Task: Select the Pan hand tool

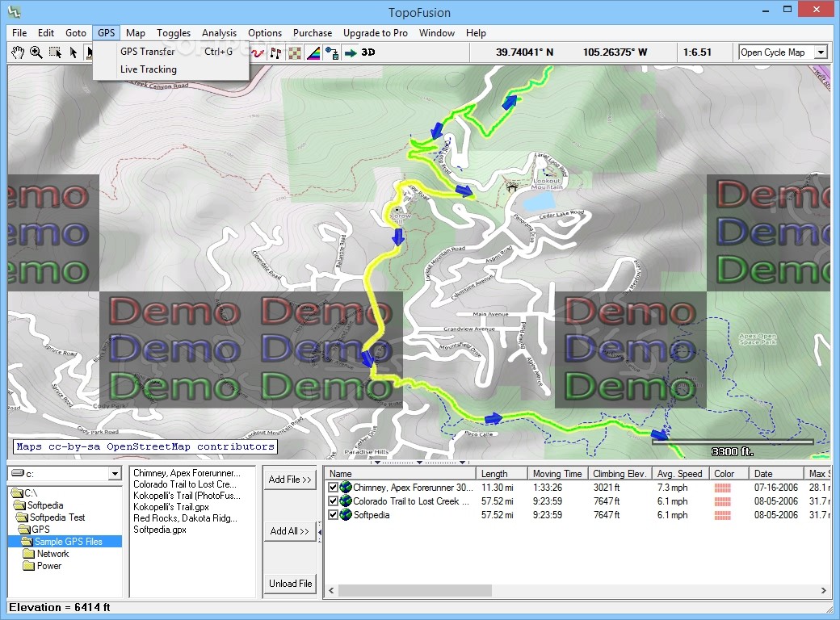Action: (18, 52)
